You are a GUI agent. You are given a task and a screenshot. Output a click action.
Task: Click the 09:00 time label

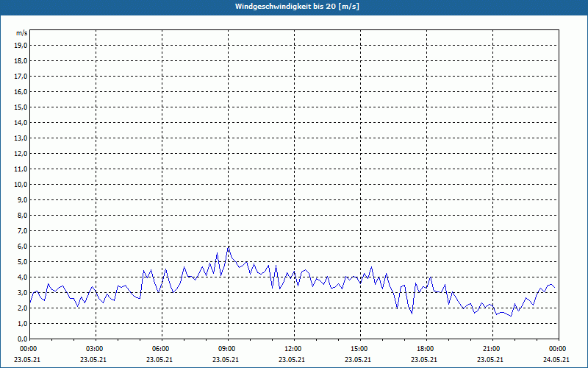(x=227, y=349)
